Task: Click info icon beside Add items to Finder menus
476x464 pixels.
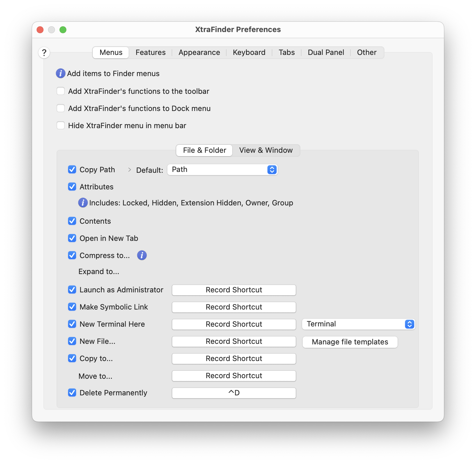Action: pos(60,74)
